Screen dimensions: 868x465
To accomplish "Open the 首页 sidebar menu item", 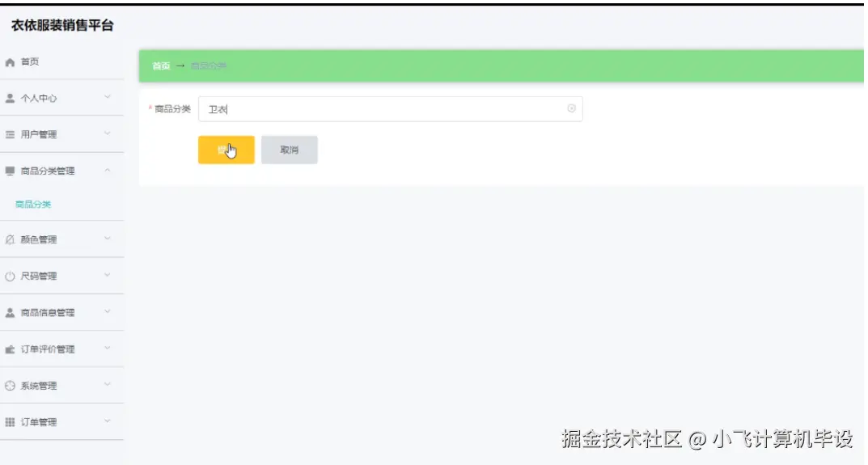I will (30, 61).
